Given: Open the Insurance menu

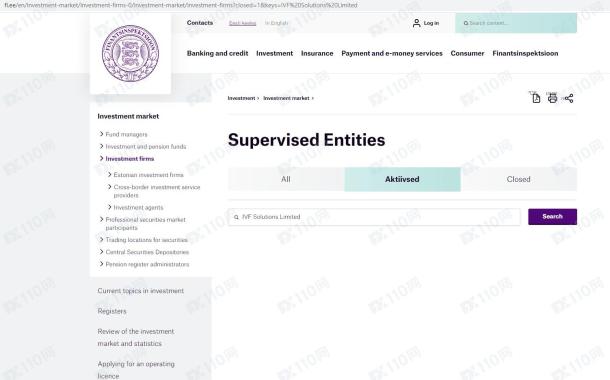Looking at the screenshot, I should (x=317, y=53).
